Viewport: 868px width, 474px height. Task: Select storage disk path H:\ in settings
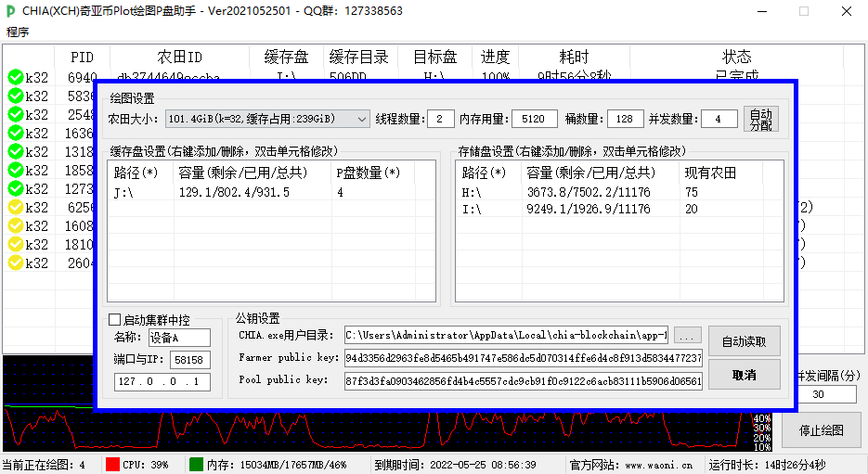489,193
